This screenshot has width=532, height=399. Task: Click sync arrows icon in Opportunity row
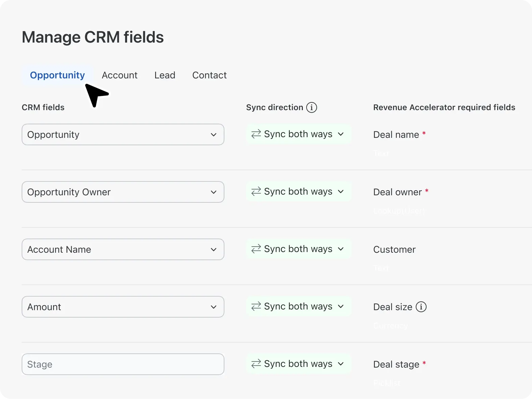click(x=256, y=134)
